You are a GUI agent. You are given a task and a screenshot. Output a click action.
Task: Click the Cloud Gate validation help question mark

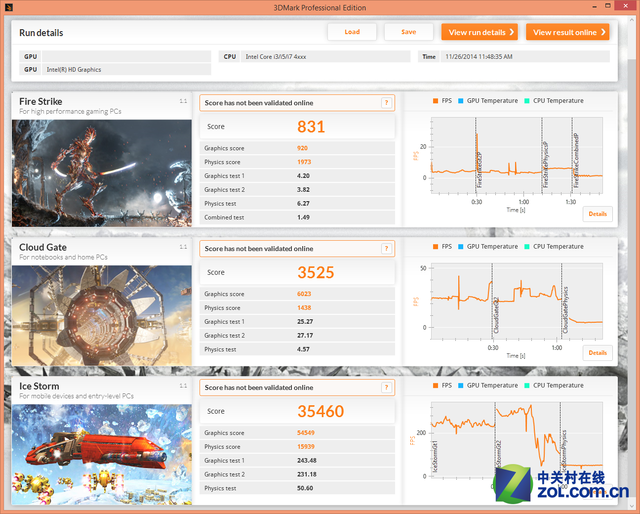[x=386, y=249]
